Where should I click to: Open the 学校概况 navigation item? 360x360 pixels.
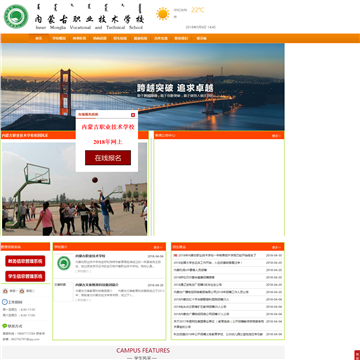[59, 38]
